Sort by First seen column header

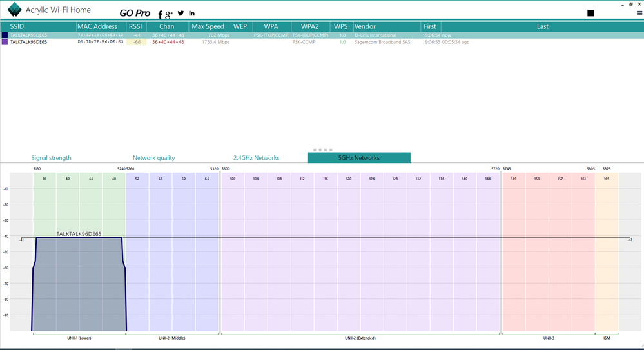(x=430, y=26)
